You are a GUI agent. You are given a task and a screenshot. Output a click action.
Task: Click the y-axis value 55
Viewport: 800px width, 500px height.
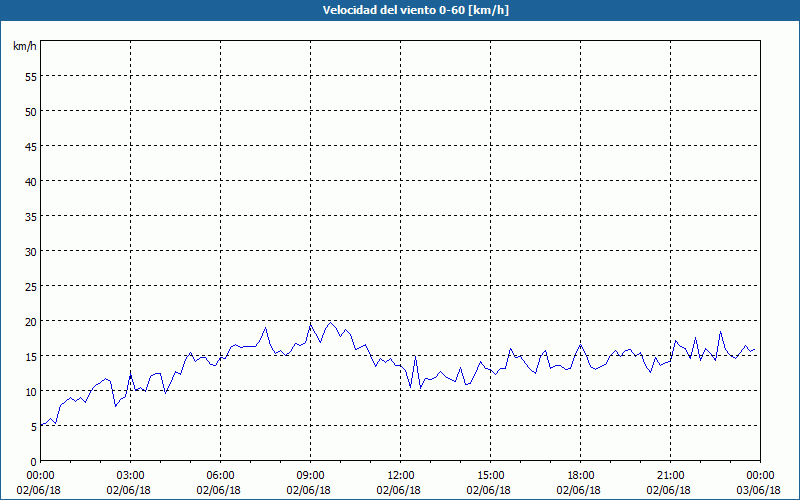[x=31, y=77]
